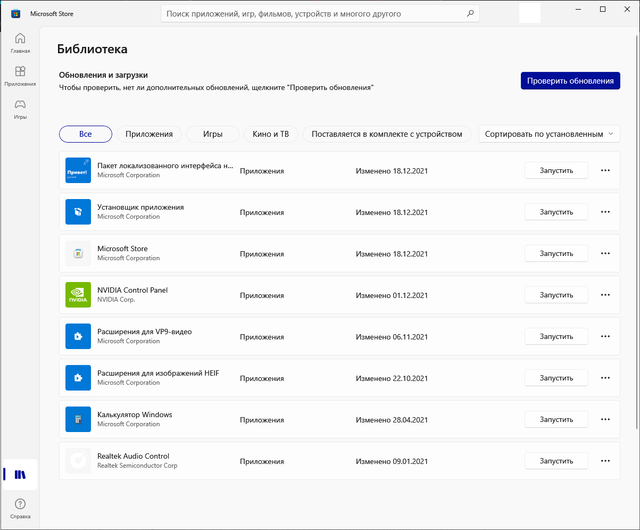Open more options for Расширения для изображений HEIF
Viewport: 640px width, 530px height.
[x=605, y=378]
